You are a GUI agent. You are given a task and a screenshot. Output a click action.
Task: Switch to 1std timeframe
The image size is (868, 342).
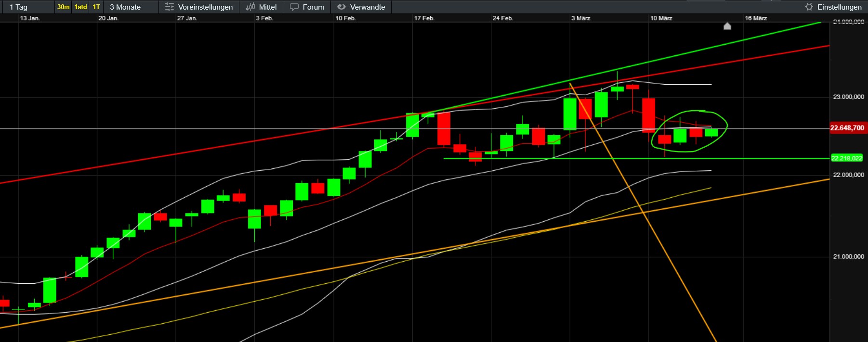tap(80, 7)
